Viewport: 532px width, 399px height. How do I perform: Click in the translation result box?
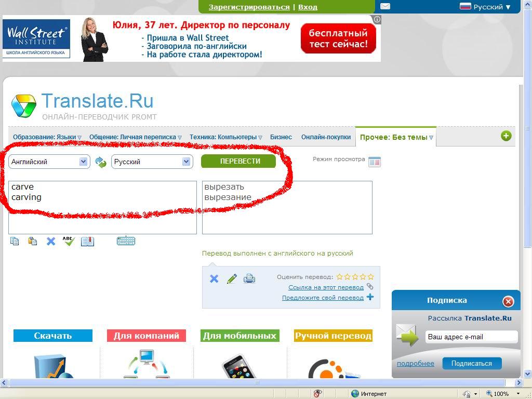287,207
